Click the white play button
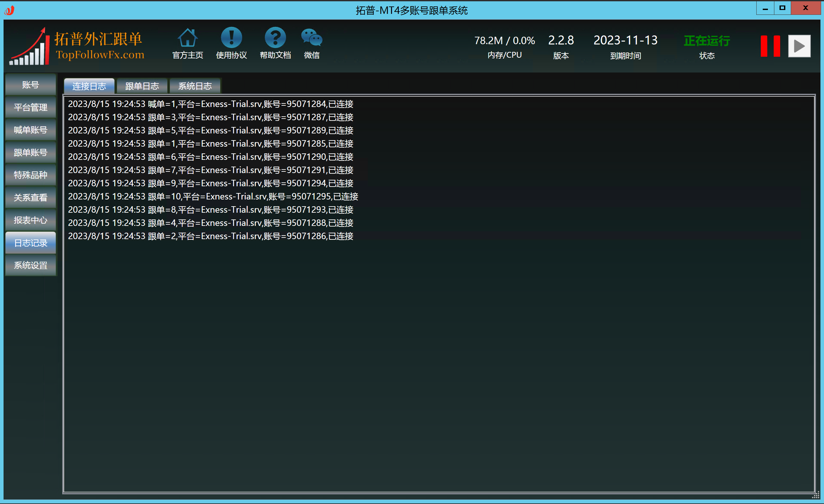The width and height of the screenshot is (824, 504). click(x=799, y=46)
